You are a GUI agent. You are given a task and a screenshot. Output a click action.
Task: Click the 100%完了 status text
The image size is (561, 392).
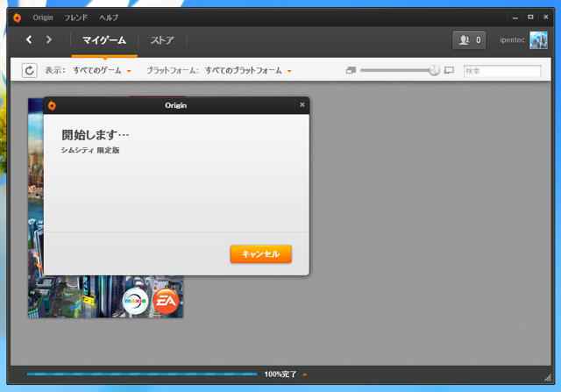(280, 374)
